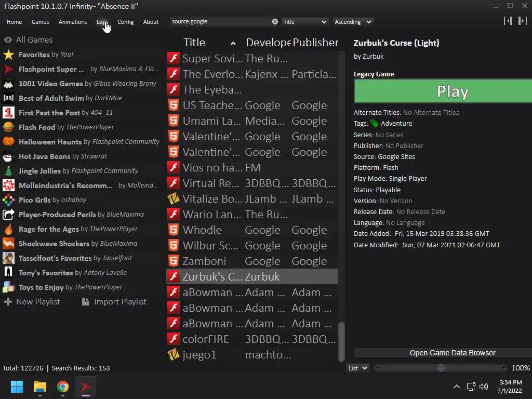Create a New Playlist
The width and height of the screenshot is (532, 399).
(32, 302)
